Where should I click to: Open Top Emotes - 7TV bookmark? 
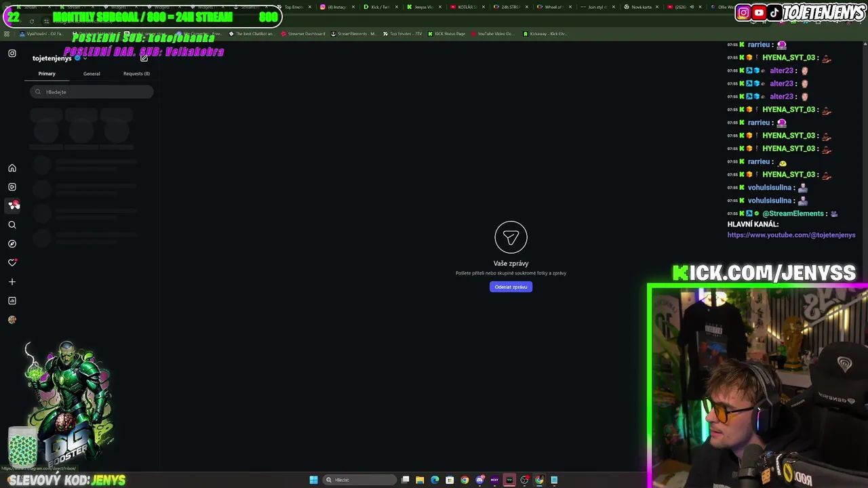[403, 34]
